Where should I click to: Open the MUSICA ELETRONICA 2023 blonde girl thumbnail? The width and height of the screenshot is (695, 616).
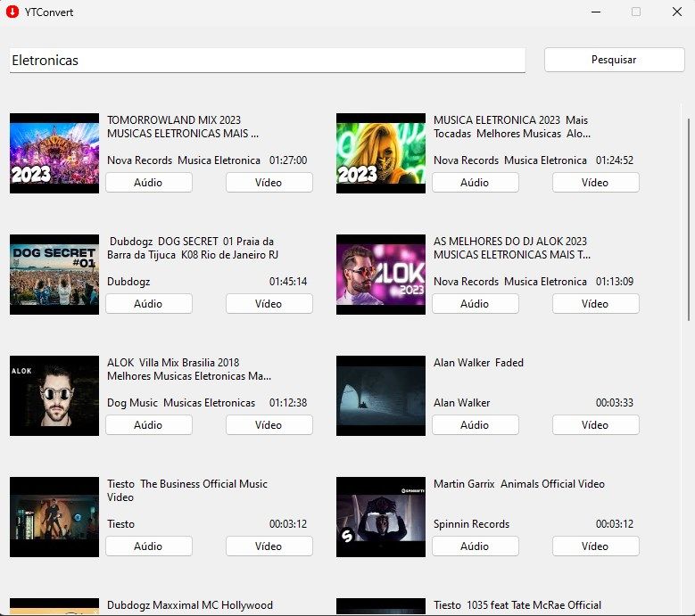click(x=381, y=153)
